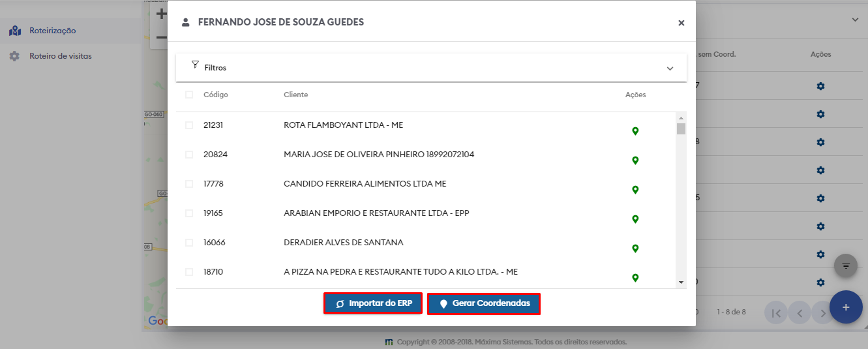The height and width of the screenshot is (349, 868).
Task: Click the gear action in background row showing 7
Action: 820,86
